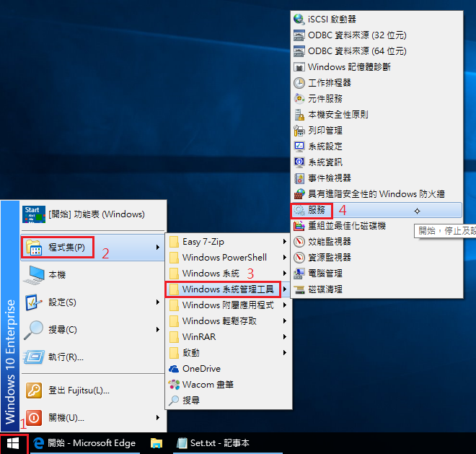This screenshot has height=454, width=476.
Task: Open 本機 from Start menu
Action: coord(56,275)
